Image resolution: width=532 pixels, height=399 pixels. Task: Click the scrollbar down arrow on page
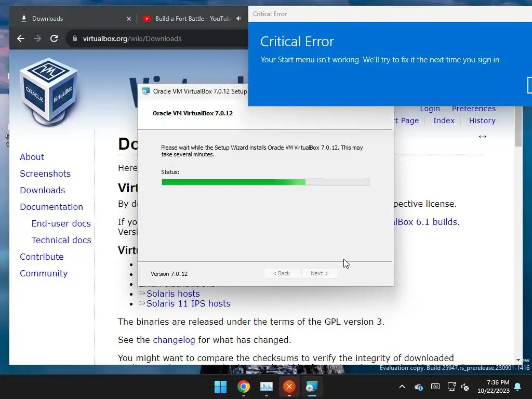518,360
